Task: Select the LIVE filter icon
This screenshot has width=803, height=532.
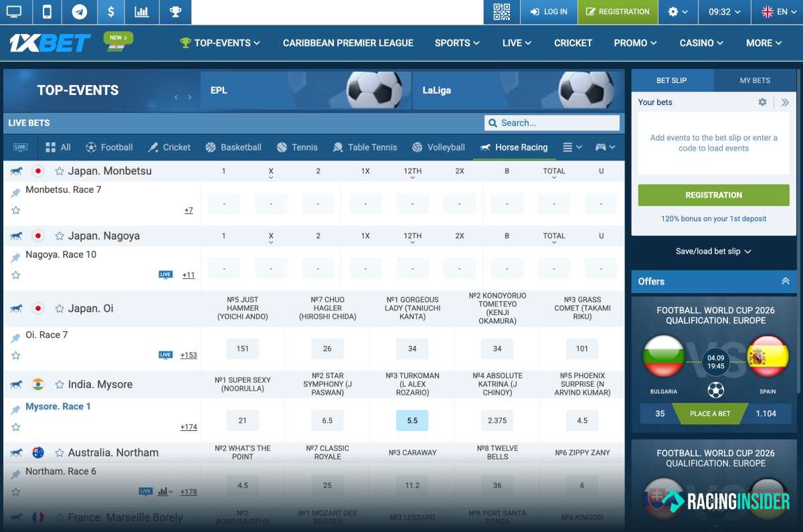Action: pos(20,147)
